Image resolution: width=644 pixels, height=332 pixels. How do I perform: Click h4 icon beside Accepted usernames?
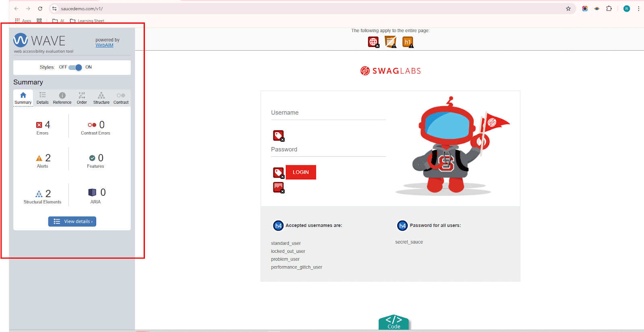[x=278, y=226]
